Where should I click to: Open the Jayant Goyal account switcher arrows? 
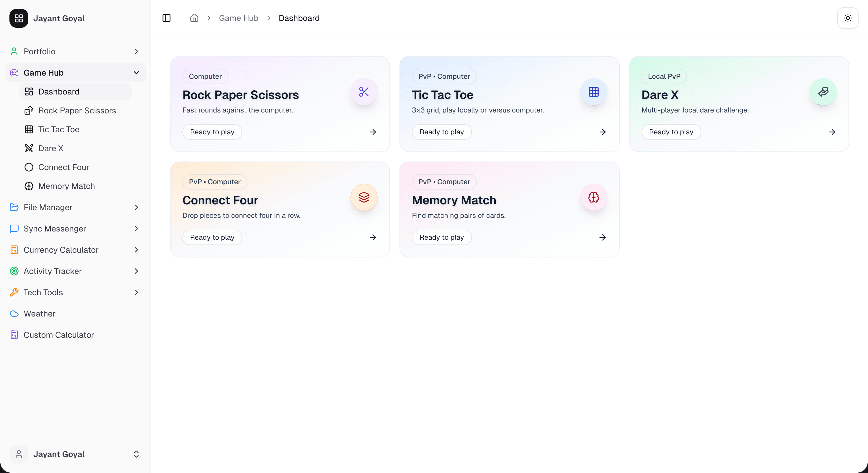136,454
